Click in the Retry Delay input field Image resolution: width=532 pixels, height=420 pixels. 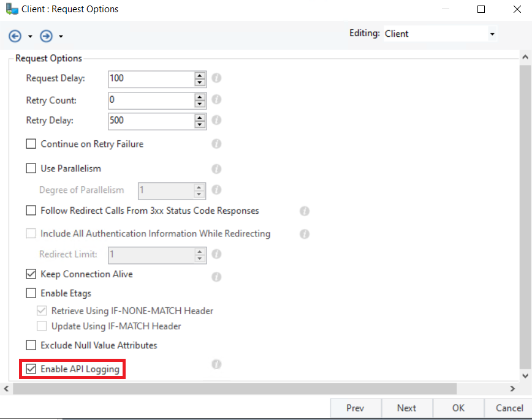tap(150, 121)
